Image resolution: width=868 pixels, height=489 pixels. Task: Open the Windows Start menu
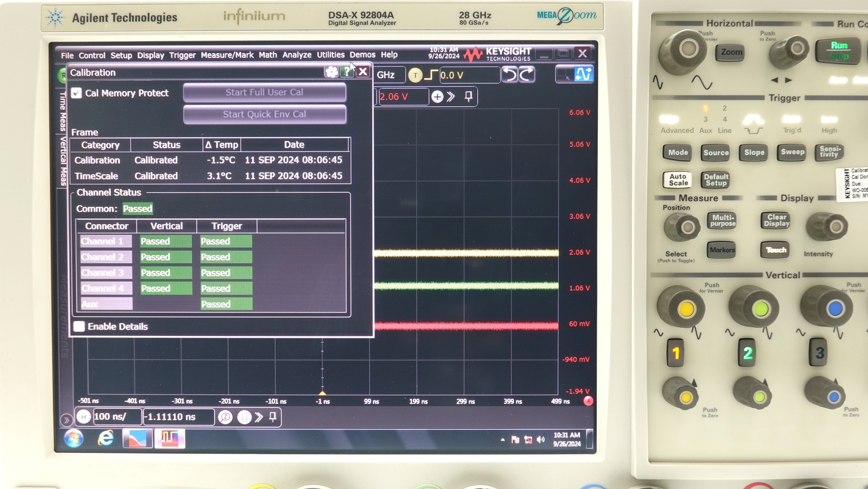(x=74, y=439)
